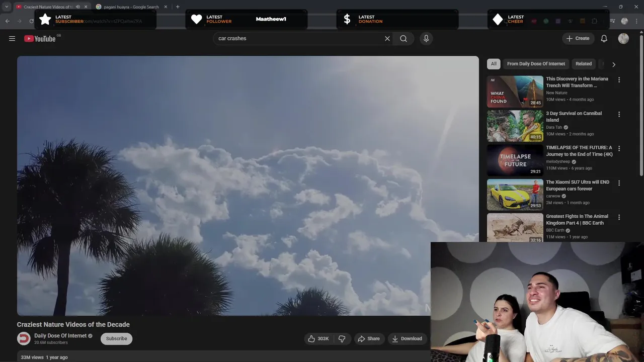Viewport: 644px width, 362px height.
Task: Mute the tab via its speaker icon
Action: (x=77, y=7)
